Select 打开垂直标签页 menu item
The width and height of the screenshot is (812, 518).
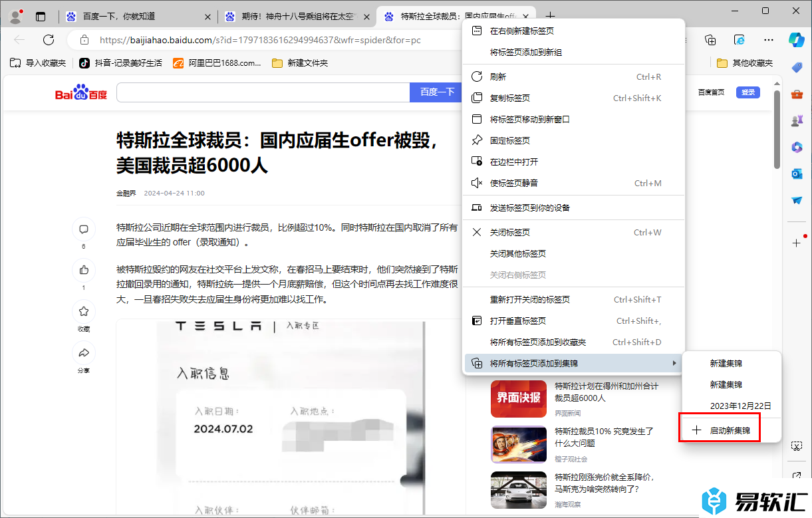573,321
